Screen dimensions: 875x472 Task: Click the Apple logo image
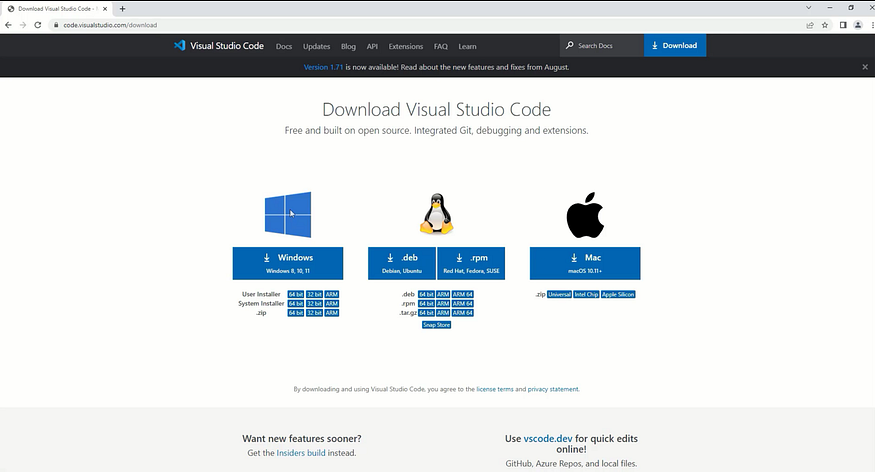point(585,215)
